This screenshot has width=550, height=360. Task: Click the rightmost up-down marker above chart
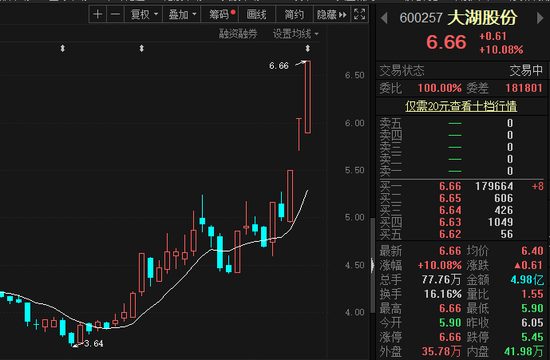(x=308, y=48)
